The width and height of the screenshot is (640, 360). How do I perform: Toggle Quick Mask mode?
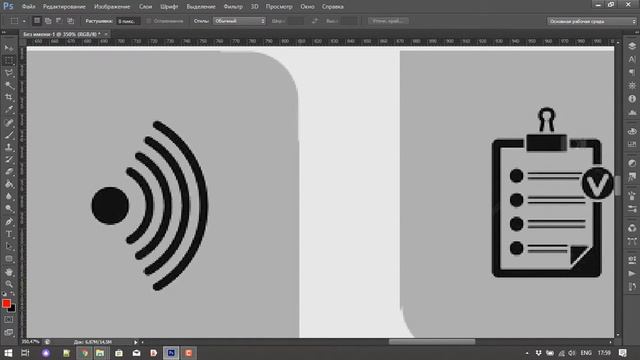(x=9, y=320)
